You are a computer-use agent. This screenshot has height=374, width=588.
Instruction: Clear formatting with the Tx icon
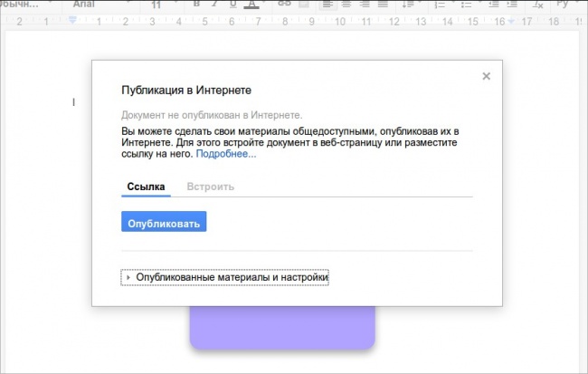point(540,5)
